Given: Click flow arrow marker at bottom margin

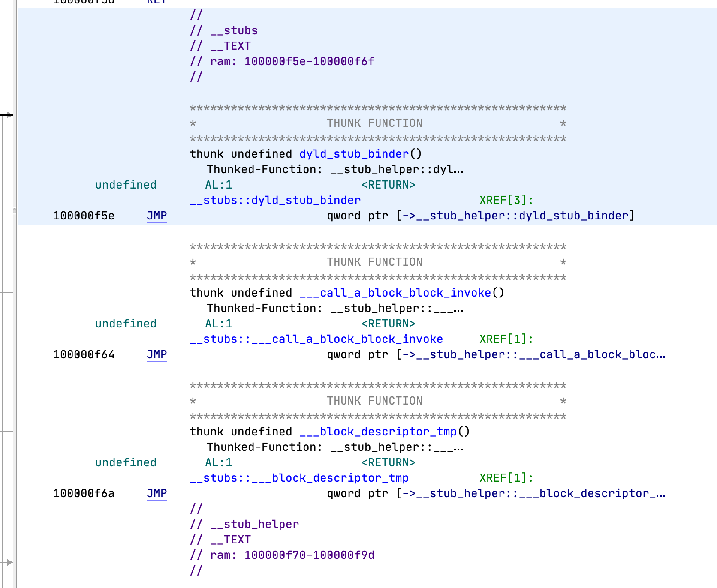Looking at the screenshot, I should point(9,562).
